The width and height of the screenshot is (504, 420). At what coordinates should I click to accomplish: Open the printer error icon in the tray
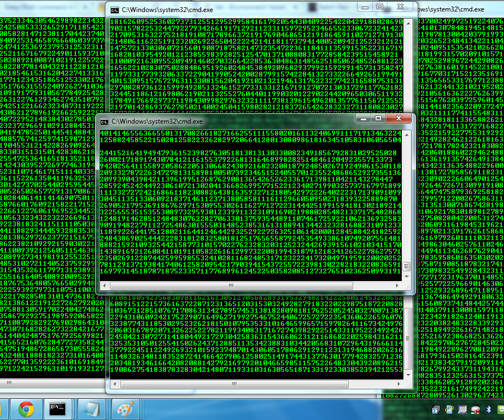click(476, 410)
